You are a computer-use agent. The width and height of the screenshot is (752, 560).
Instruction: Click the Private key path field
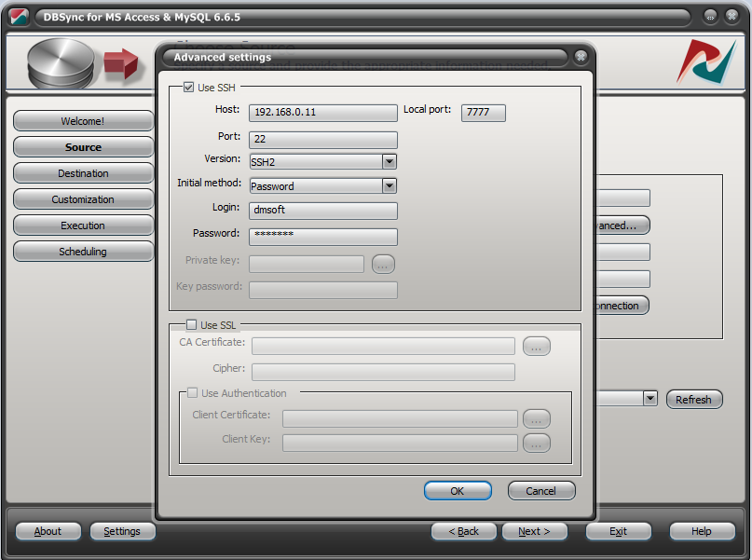coord(307,265)
